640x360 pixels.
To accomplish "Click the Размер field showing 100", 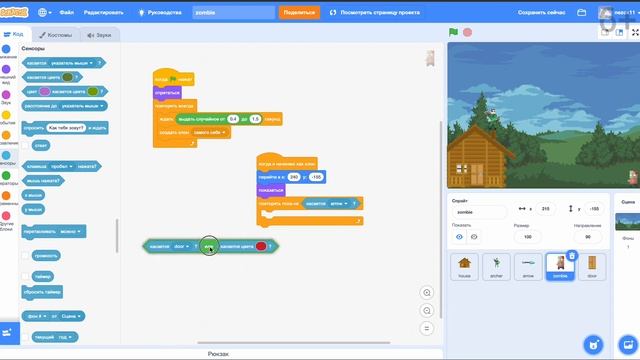I will click(527, 237).
